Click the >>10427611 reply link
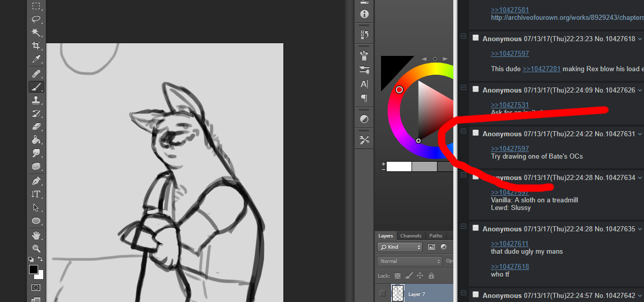644x302 pixels. (x=510, y=244)
